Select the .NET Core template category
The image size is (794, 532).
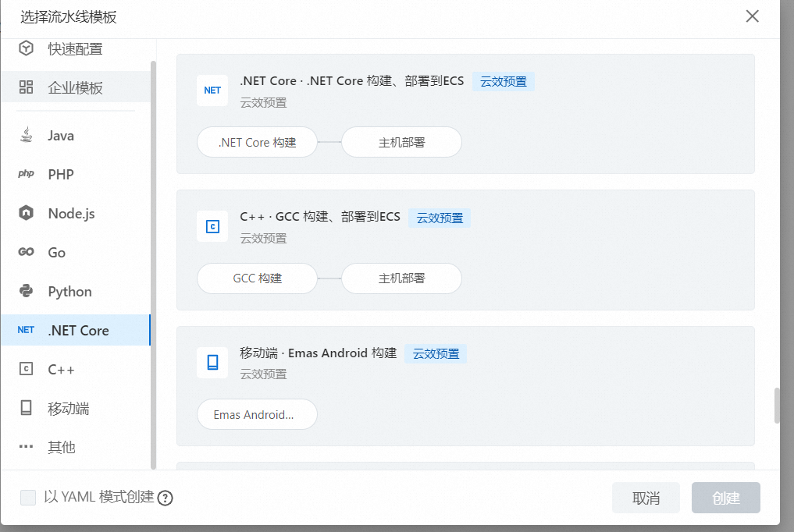[x=76, y=330]
